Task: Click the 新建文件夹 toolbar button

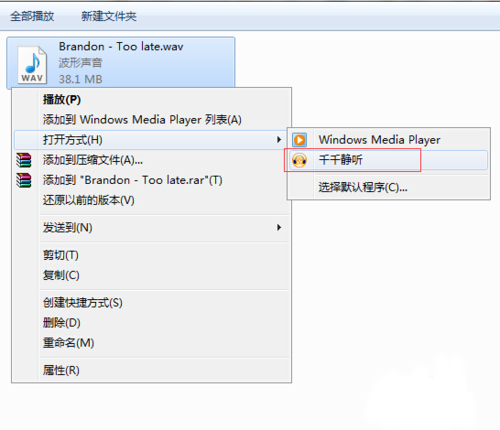Action: pos(109,16)
